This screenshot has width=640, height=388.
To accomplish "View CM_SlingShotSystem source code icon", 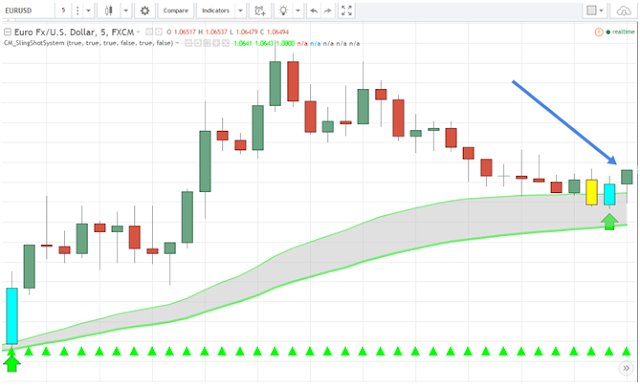I will [207, 43].
